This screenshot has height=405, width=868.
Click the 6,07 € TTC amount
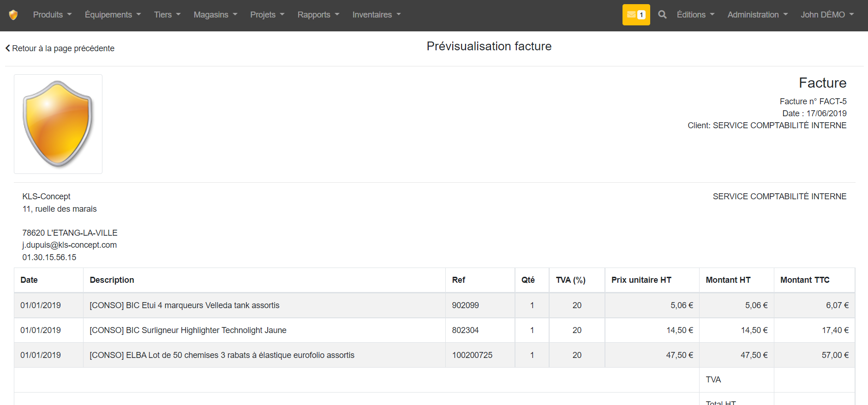point(838,305)
